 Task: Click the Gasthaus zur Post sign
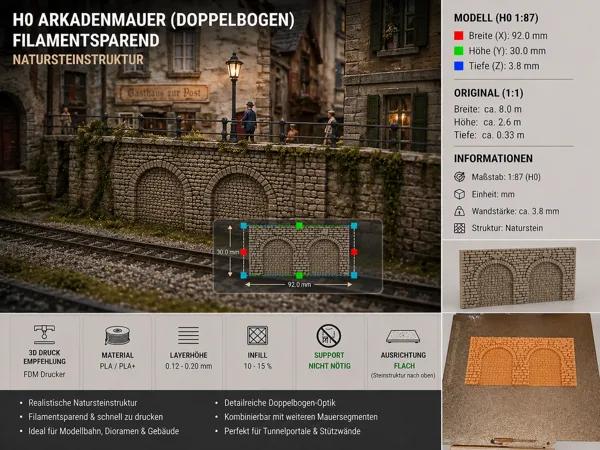click(x=163, y=93)
